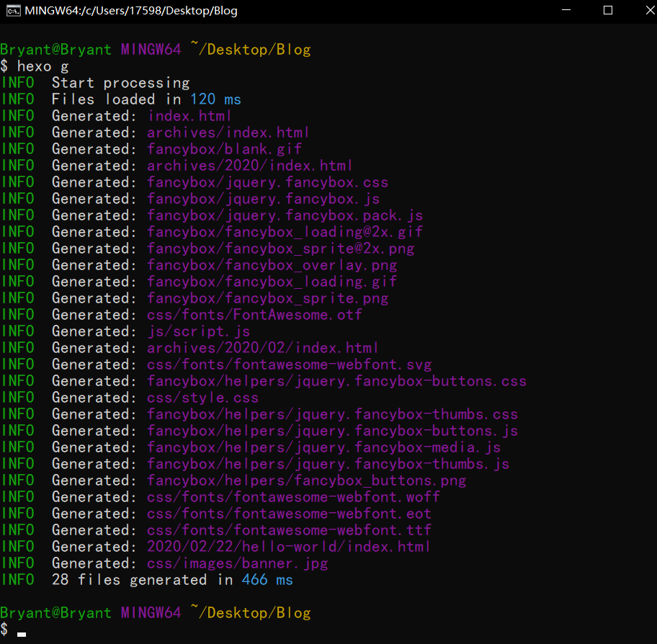The height and width of the screenshot is (644, 657).
Task: Click the '466 ms' generation time value
Action: 267,580
